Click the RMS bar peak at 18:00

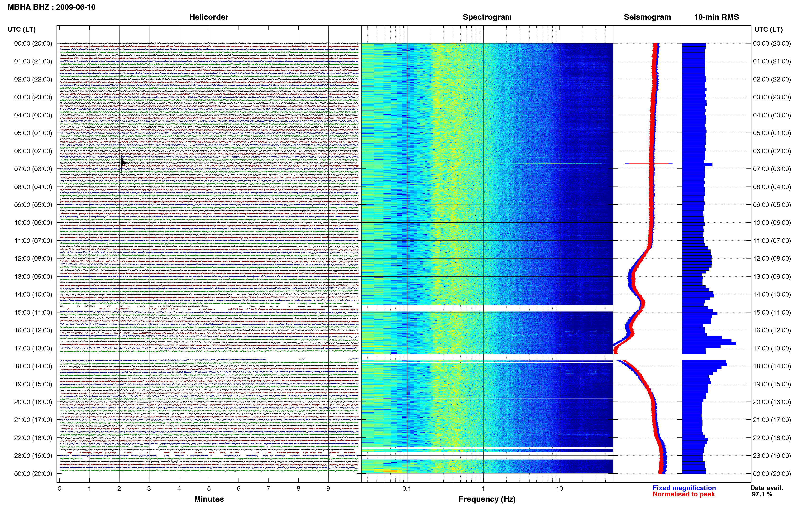click(x=704, y=364)
